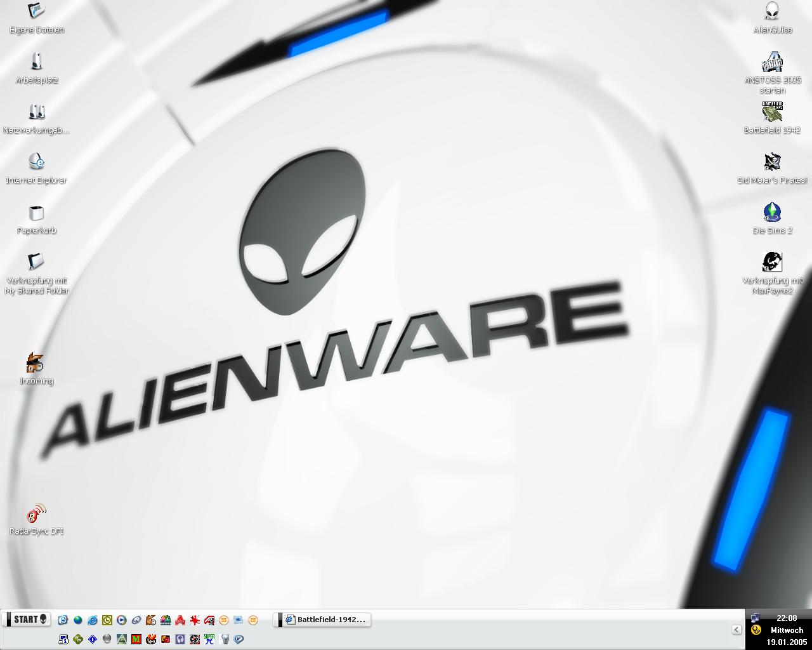Select the Netzwerkumgebung desktop icon
The height and width of the screenshot is (650, 812).
[x=37, y=119]
